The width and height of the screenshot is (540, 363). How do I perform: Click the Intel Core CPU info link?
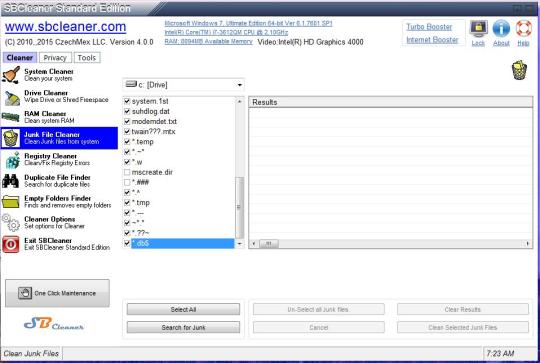coord(226,32)
